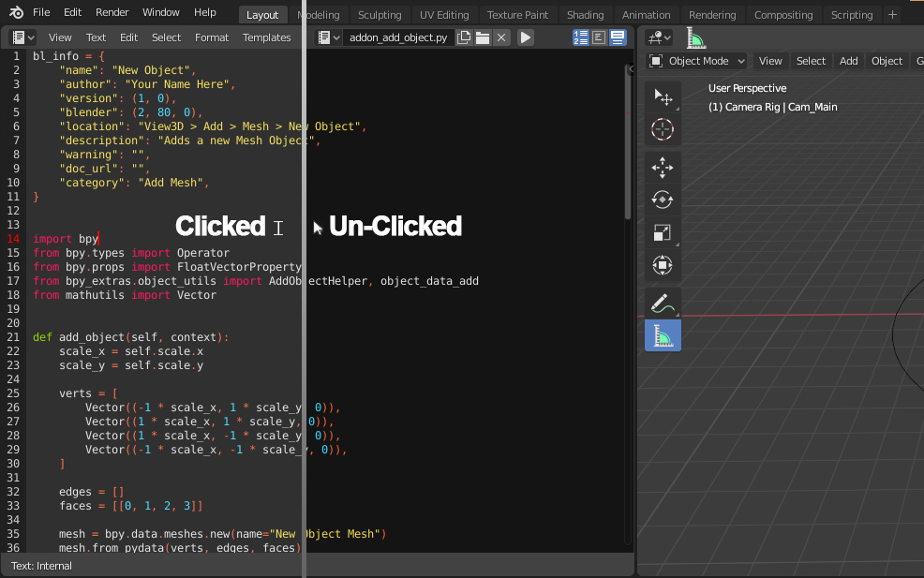Select the Measure tool in the toolbar

[x=663, y=336]
